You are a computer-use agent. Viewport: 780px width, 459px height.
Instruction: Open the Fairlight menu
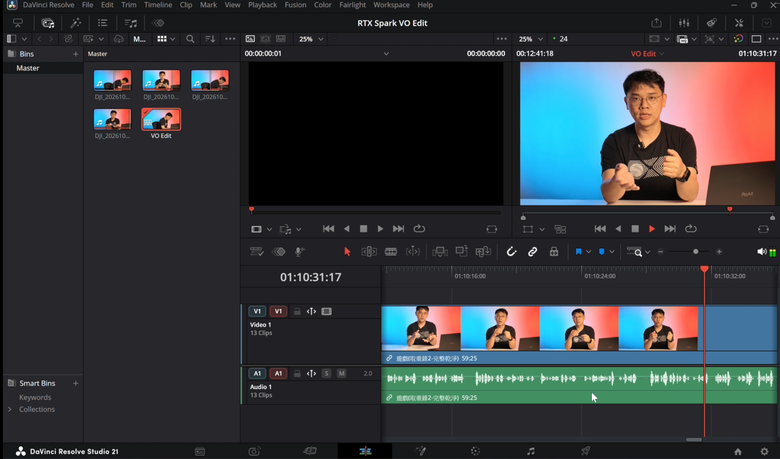(x=353, y=5)
